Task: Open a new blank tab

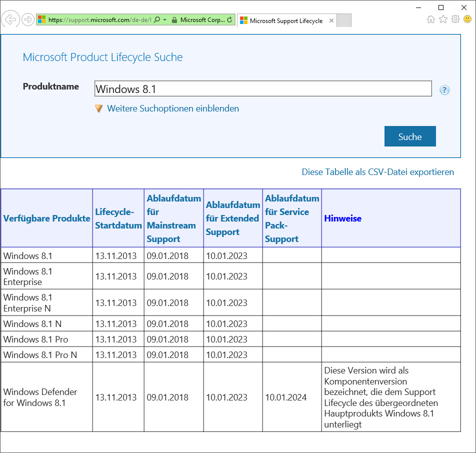Action: [344, 20]
